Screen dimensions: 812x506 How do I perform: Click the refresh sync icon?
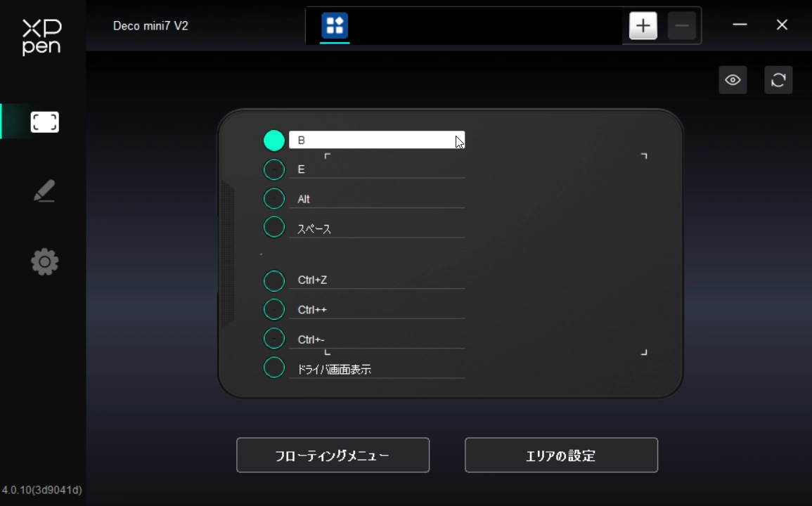pos(778,79)
